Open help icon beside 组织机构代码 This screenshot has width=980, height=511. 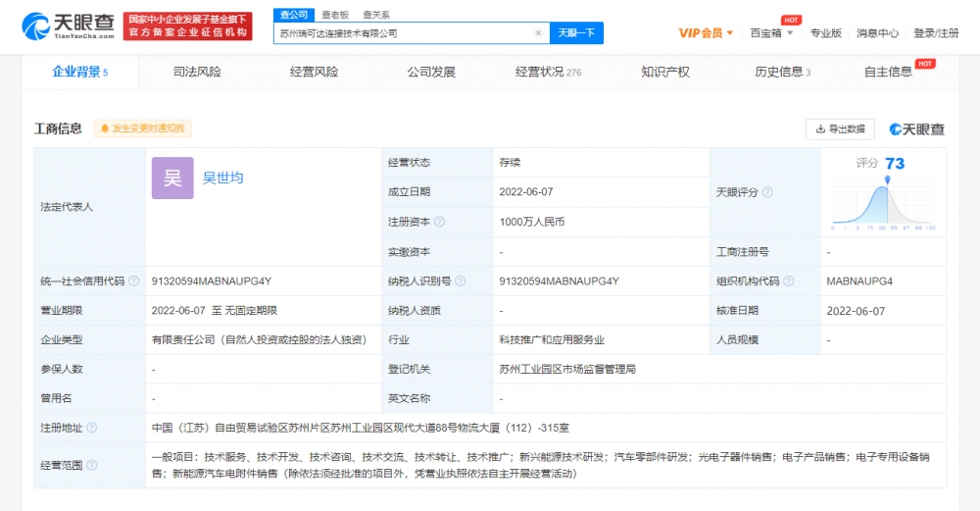pyautogui.click(x=788, y=281)
